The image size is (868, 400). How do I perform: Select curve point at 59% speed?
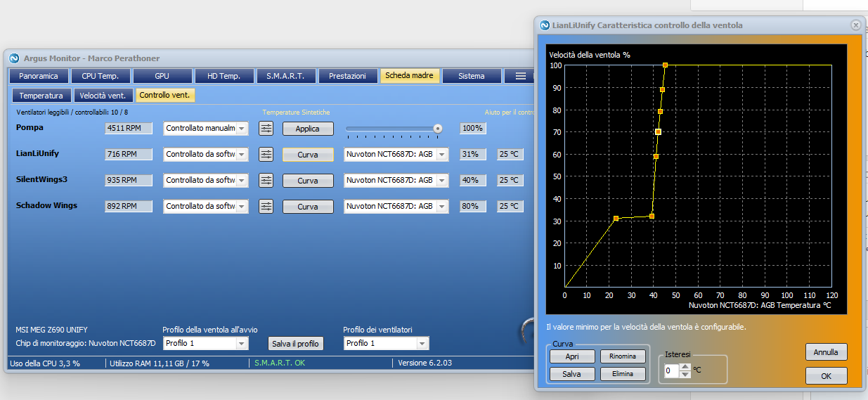(x=656, y=156)
